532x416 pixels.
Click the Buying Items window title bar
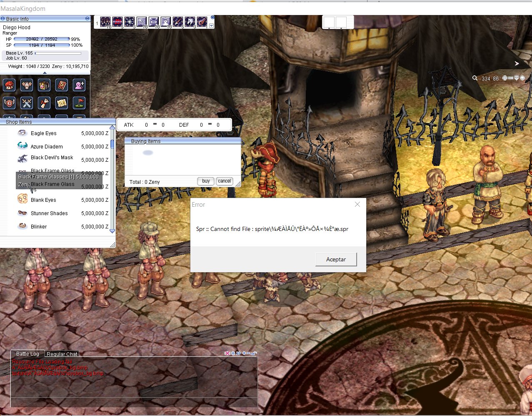pyautogui.click(x=183, y=141)
